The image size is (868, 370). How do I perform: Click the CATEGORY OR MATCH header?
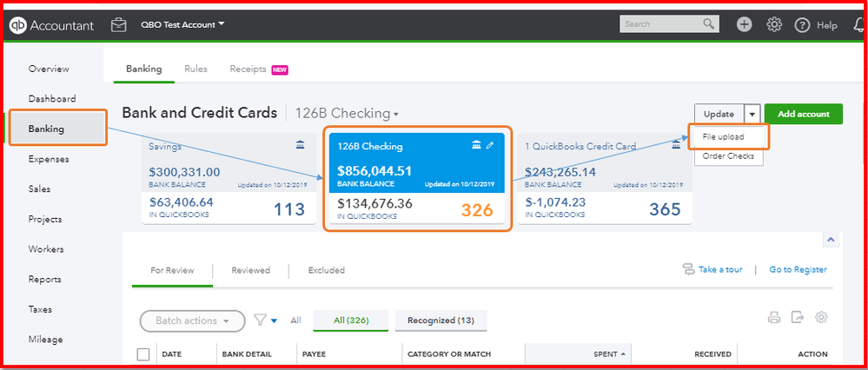click(x=449, y=354)
